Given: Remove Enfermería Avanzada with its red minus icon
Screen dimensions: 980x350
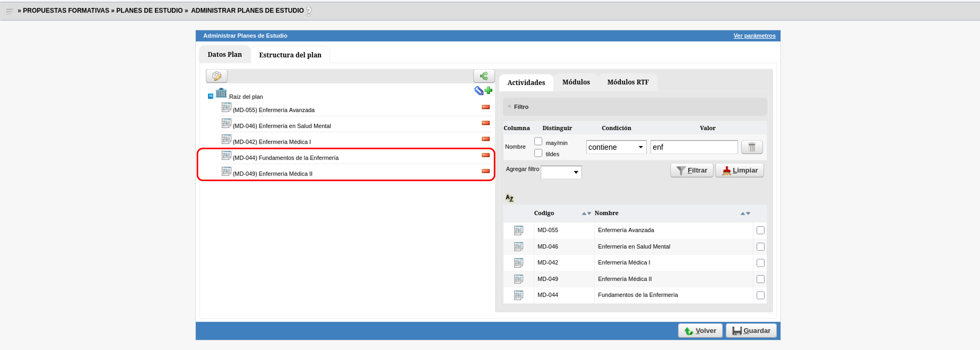Looking at the screenshot, I should click(486, 107).
